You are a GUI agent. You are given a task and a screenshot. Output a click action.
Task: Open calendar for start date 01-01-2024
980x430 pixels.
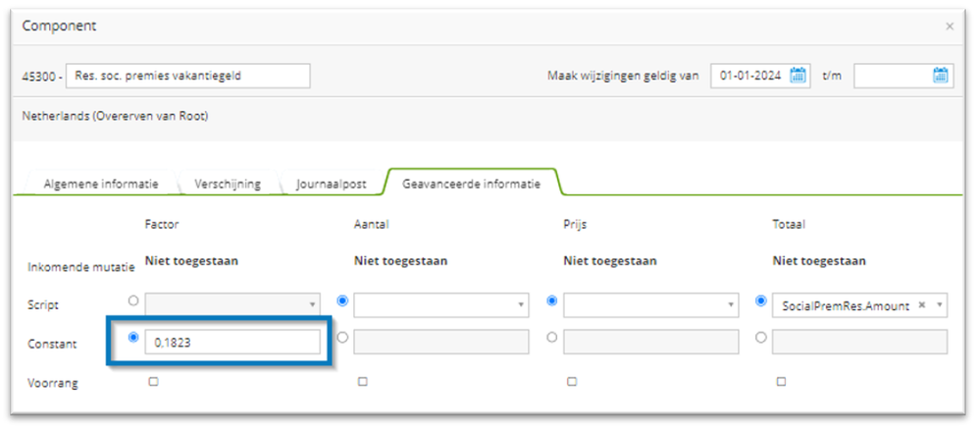[798, 77]
